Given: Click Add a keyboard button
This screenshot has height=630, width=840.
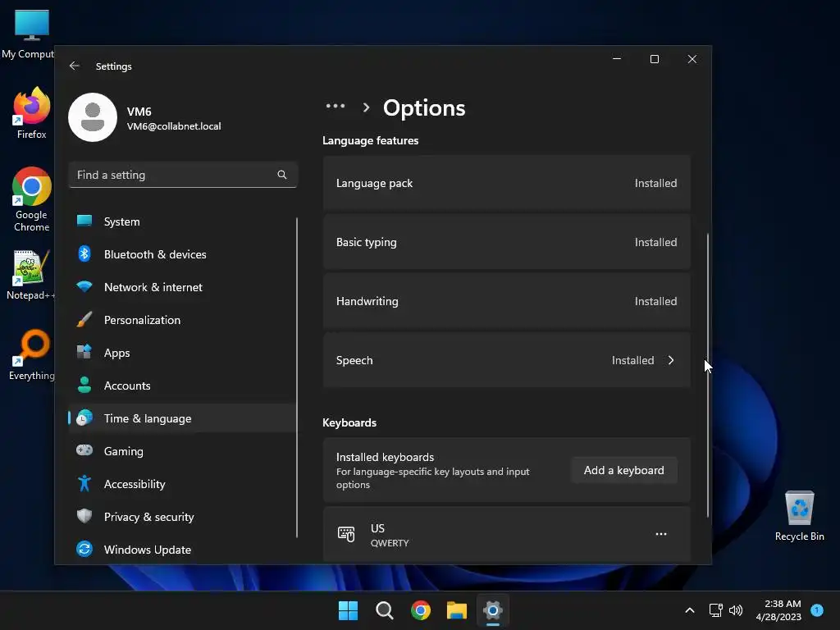Looking at the screenshot, I should click(624, 470).
